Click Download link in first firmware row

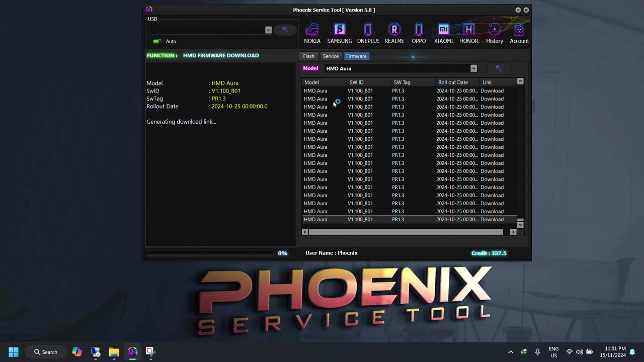(492, 91)
